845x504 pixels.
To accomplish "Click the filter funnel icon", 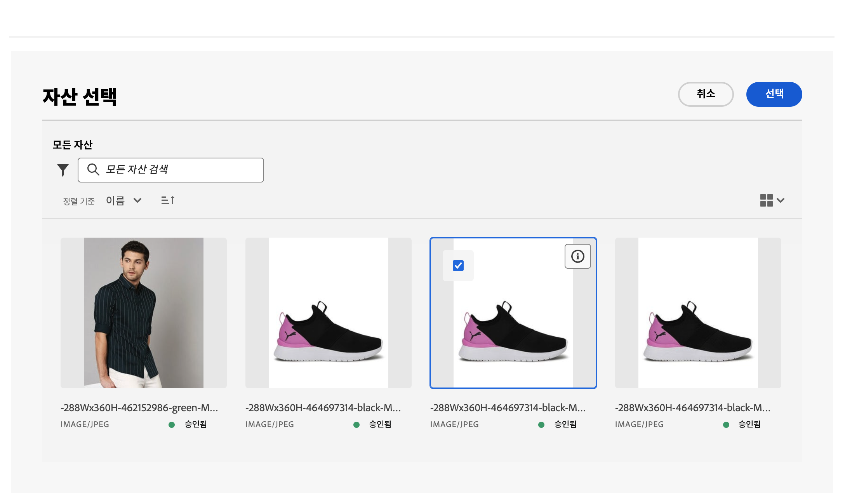I will [x=63, y=170].
